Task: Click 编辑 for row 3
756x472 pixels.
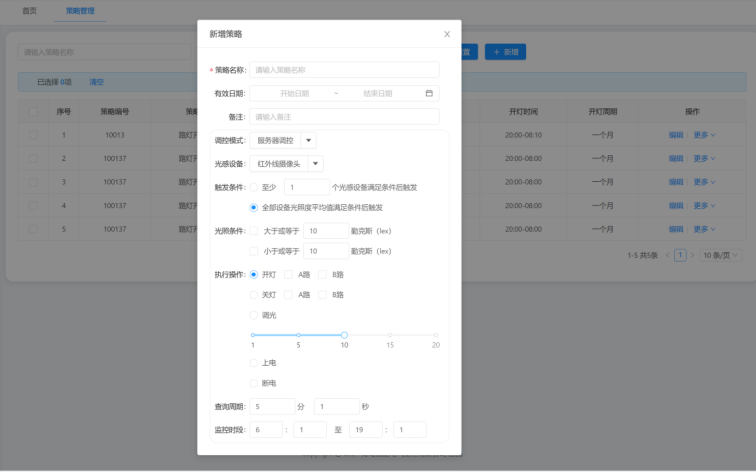Action: 676,182
